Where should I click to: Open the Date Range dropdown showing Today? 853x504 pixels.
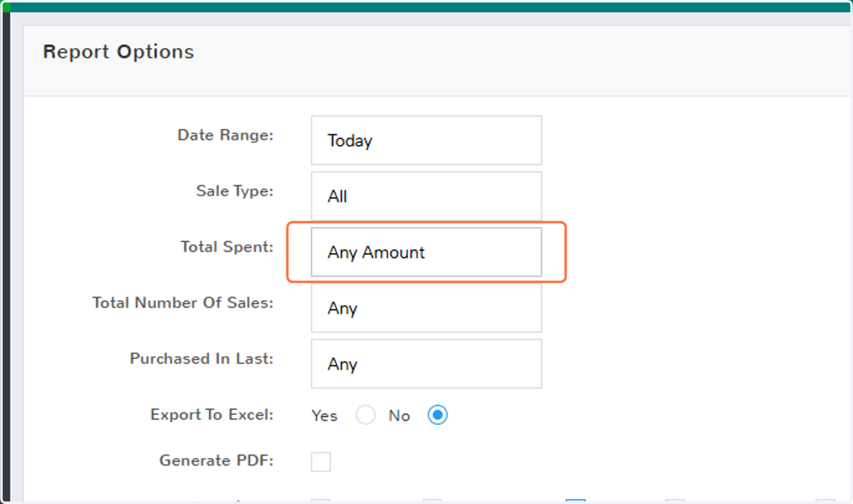coord(426,140)
